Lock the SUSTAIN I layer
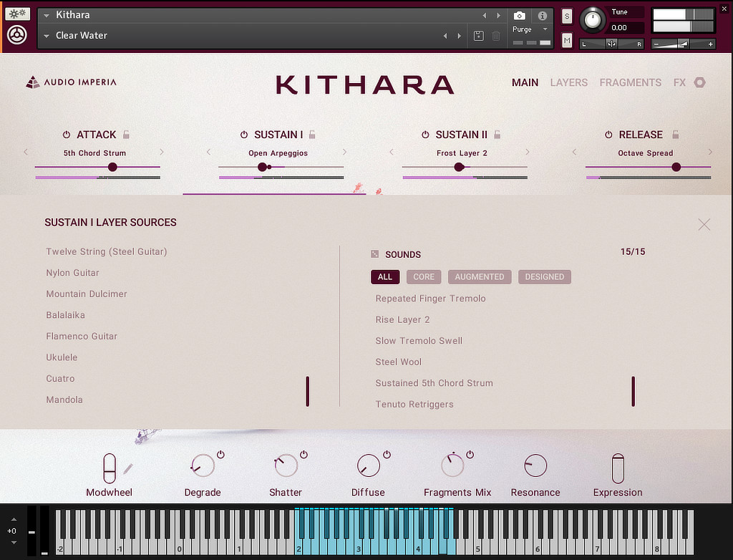The height and width of the screenshot is (560, 733). [312, 135]
